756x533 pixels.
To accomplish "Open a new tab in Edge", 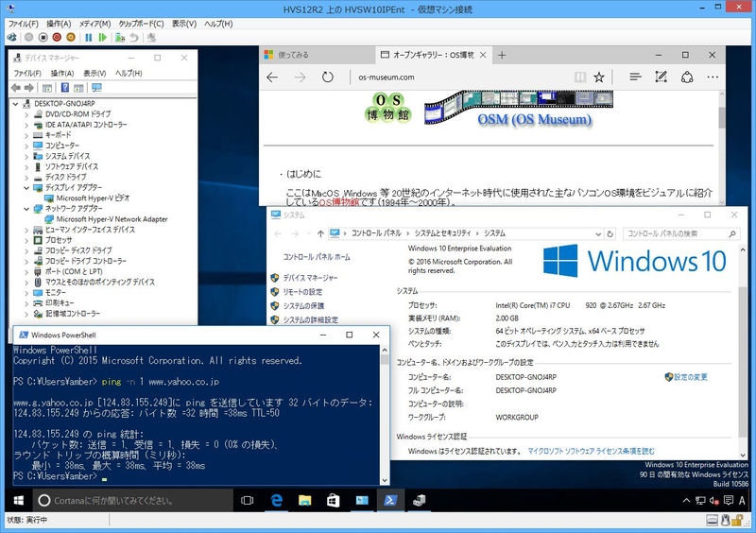I will [502, 55].
